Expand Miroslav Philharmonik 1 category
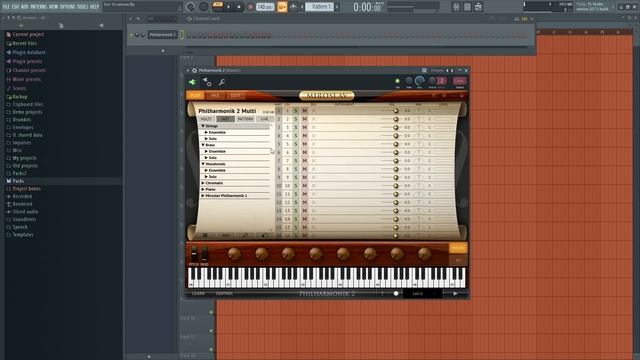640x360 pixels. click(203, 196)
